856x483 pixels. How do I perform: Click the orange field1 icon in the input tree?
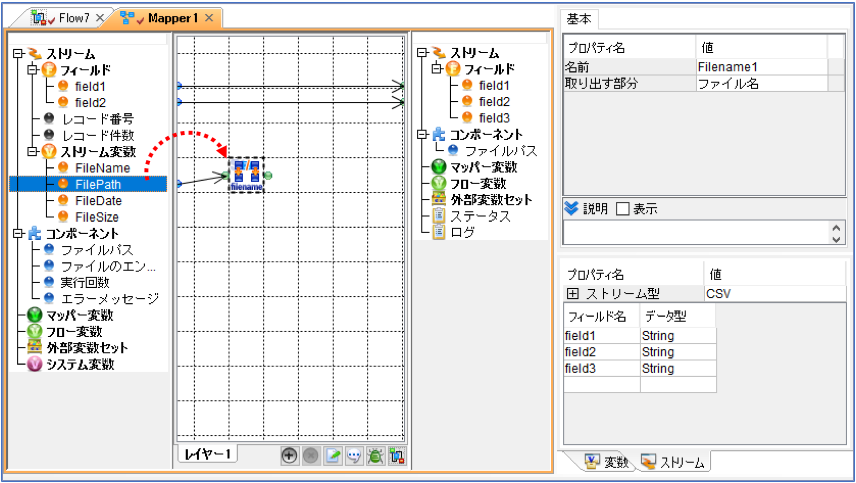[x=63, y=86]
